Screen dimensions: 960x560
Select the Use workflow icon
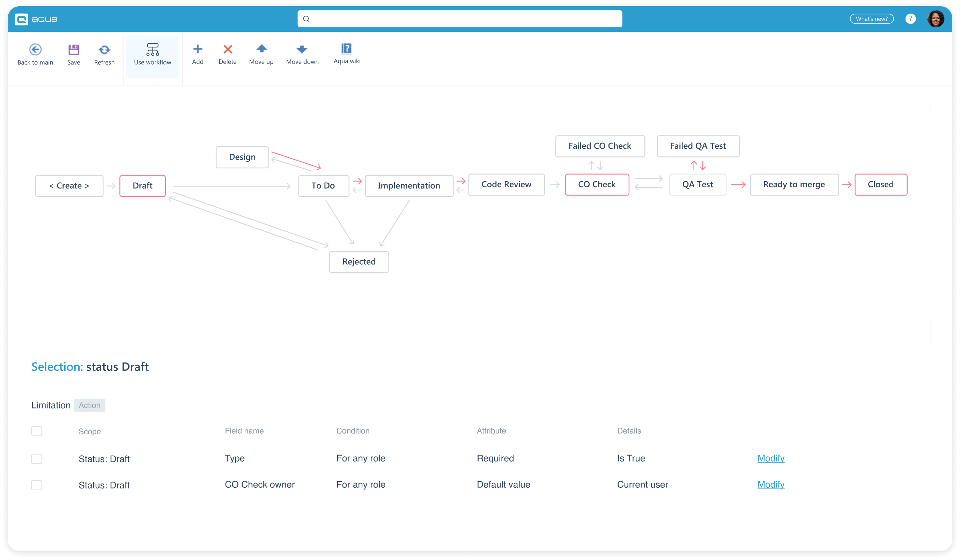point(153,50)
